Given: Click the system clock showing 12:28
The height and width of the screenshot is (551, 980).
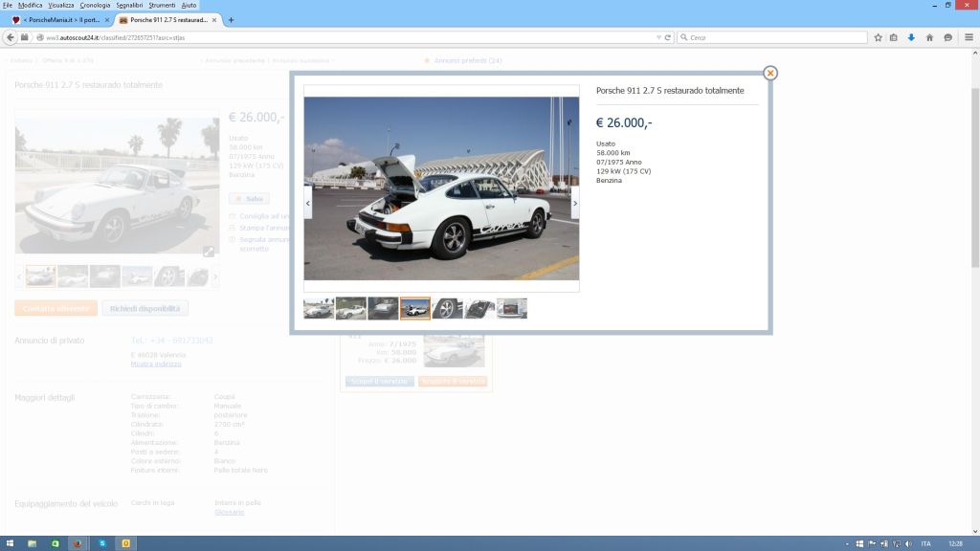Looking at the screenshot, I should coord(956,544).
